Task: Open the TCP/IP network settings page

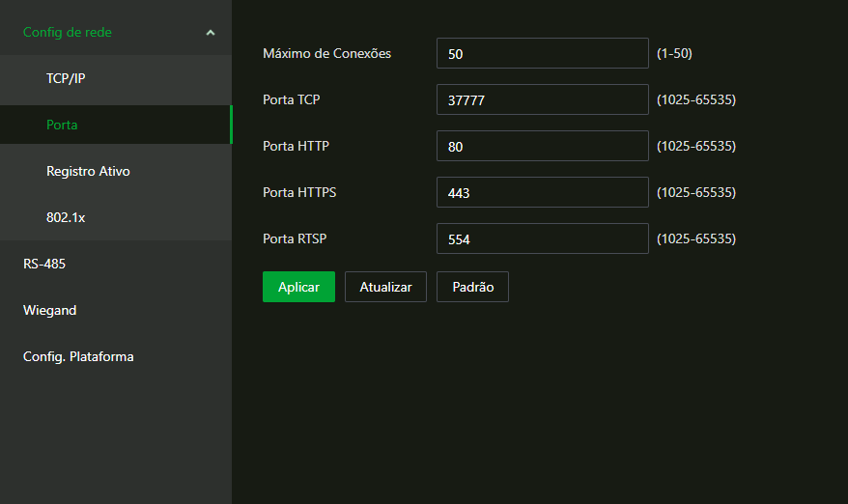Action: pyautogui.click(x=116, y=78)
